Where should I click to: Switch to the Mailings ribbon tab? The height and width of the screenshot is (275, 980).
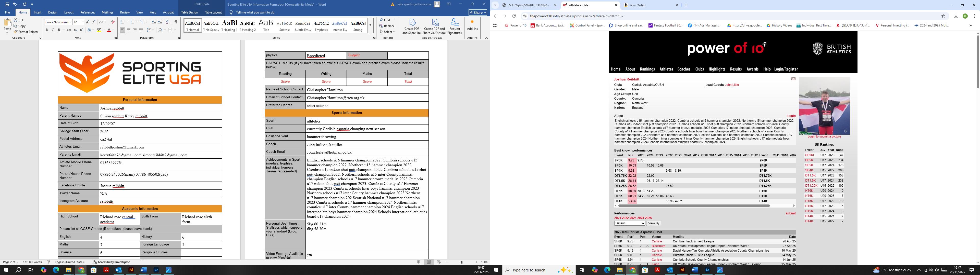coord(107,12)
